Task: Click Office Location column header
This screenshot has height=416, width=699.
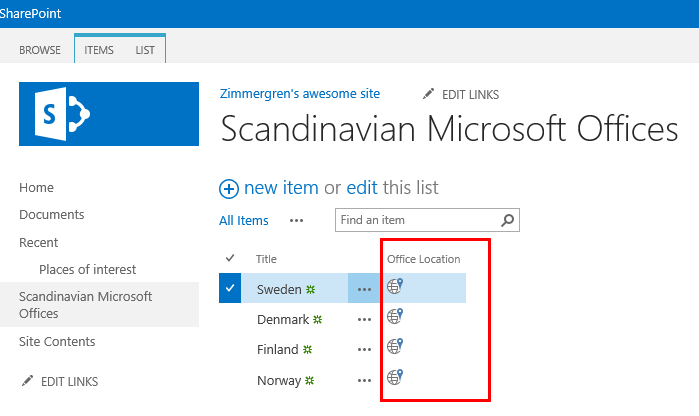Action: tap(424, 259)
